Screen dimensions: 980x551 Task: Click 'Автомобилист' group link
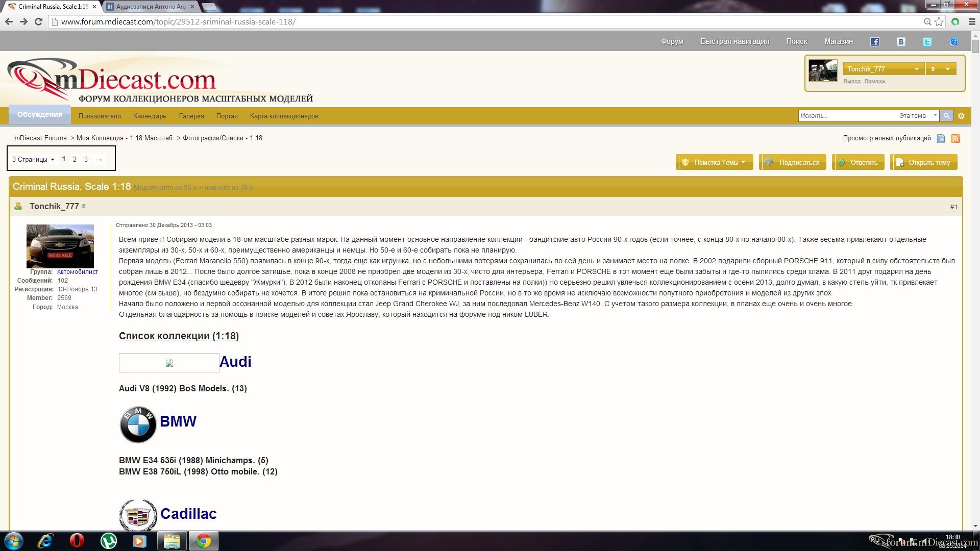point(78,272)
